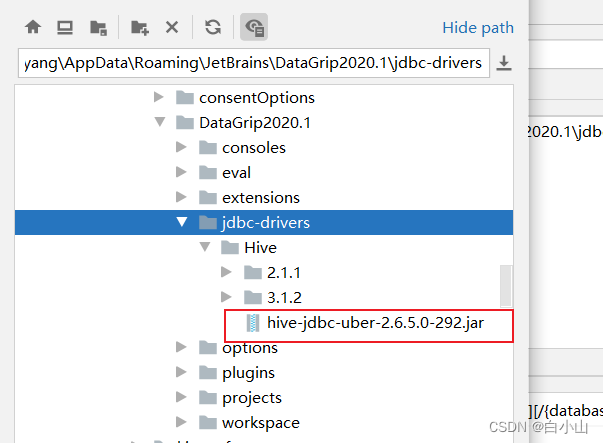Jump to the project directory icon
The width and height of the screenshot is (603, 443).
click(98, 28)
